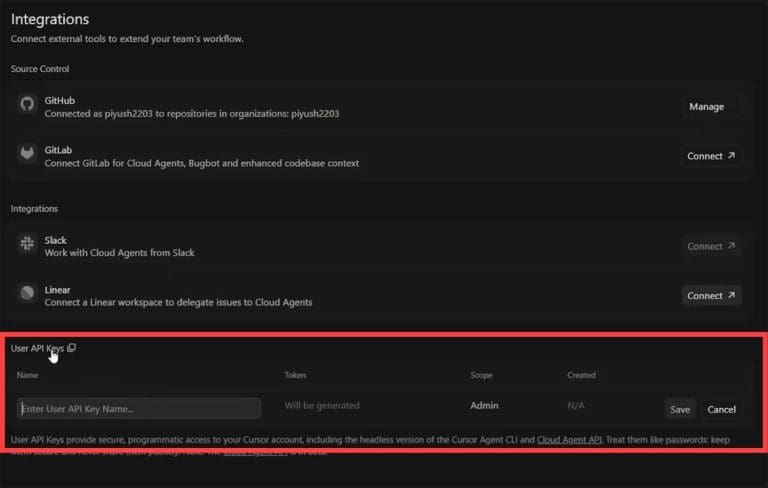Save the new User API key
768x488 pixels.
point(680,409)
